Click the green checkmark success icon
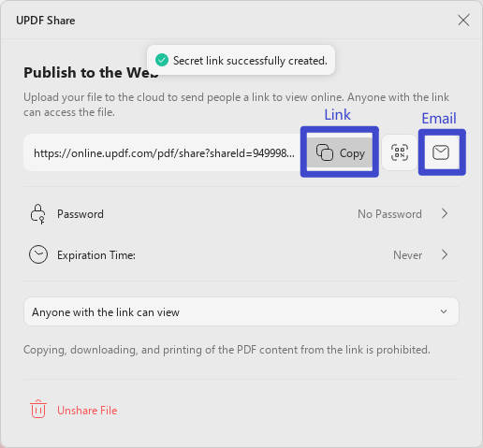483x448 pixels. [162, 60]
